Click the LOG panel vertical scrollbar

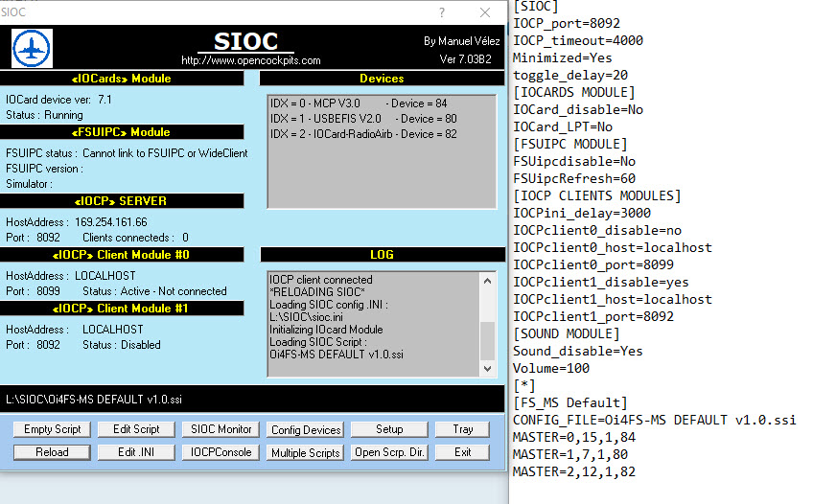pos(488,324)
